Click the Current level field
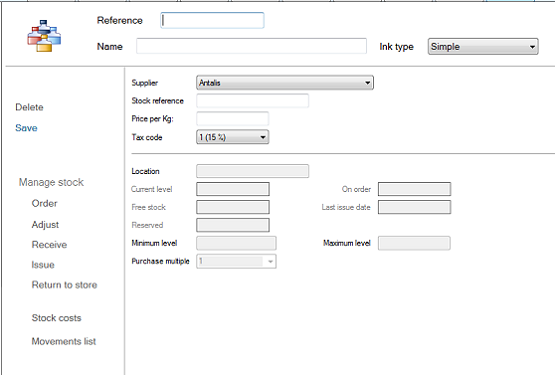Screen dimensions: 555x375 [233, 189]
